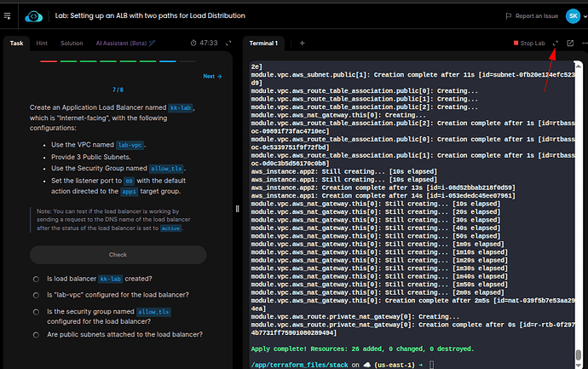Go to Next task
This screenshot has height=369, width=588.
point(211,76)
